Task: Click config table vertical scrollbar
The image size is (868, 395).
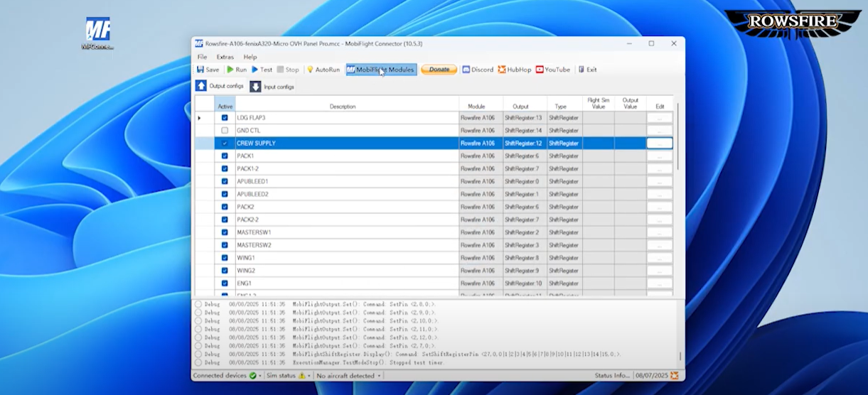Action: pyautogui.click(x=677, y=135)
